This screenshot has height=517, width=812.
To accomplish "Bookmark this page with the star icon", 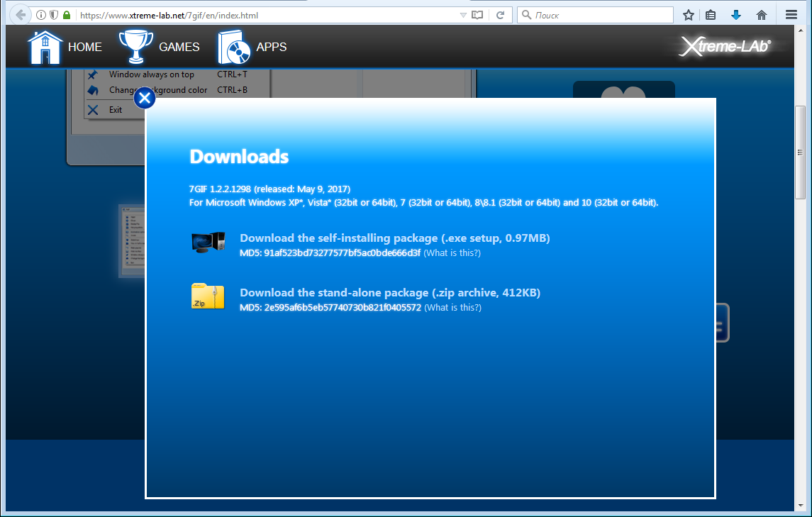I will click(688, 15).
